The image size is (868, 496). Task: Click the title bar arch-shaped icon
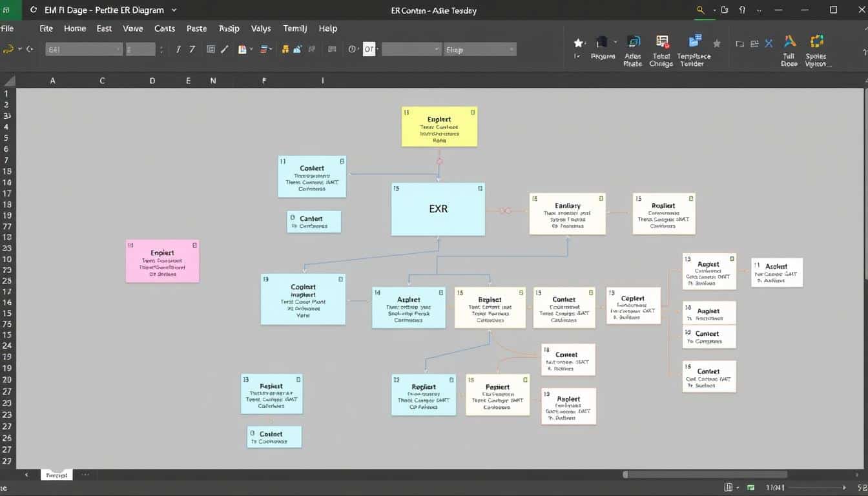[742, 10]
